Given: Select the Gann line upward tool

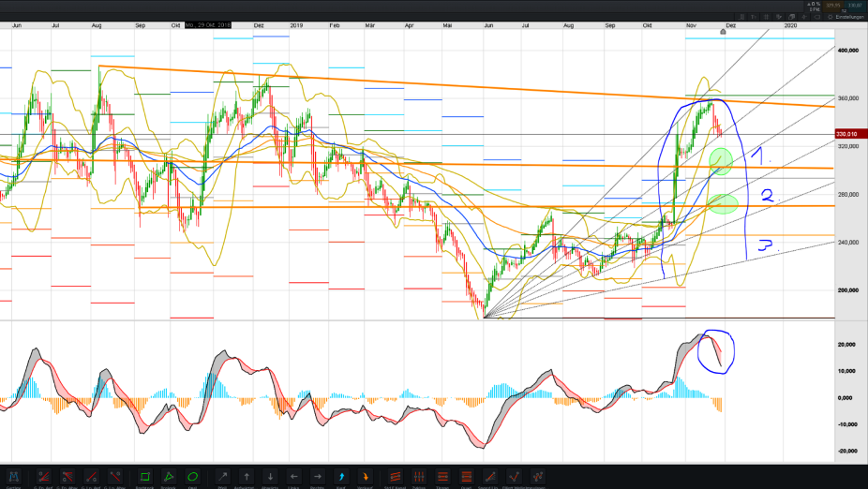Looking at the screenshot, I should [91, 476].
